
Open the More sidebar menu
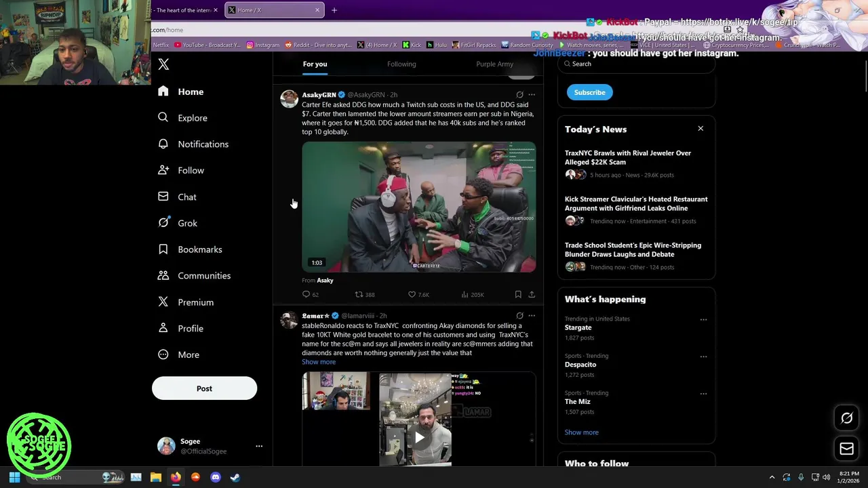179,354
